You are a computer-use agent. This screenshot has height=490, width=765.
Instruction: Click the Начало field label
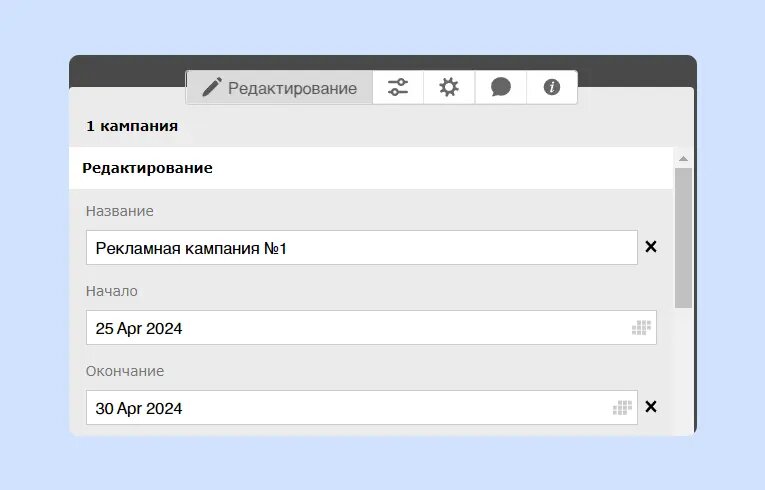[x=112, y=291]
